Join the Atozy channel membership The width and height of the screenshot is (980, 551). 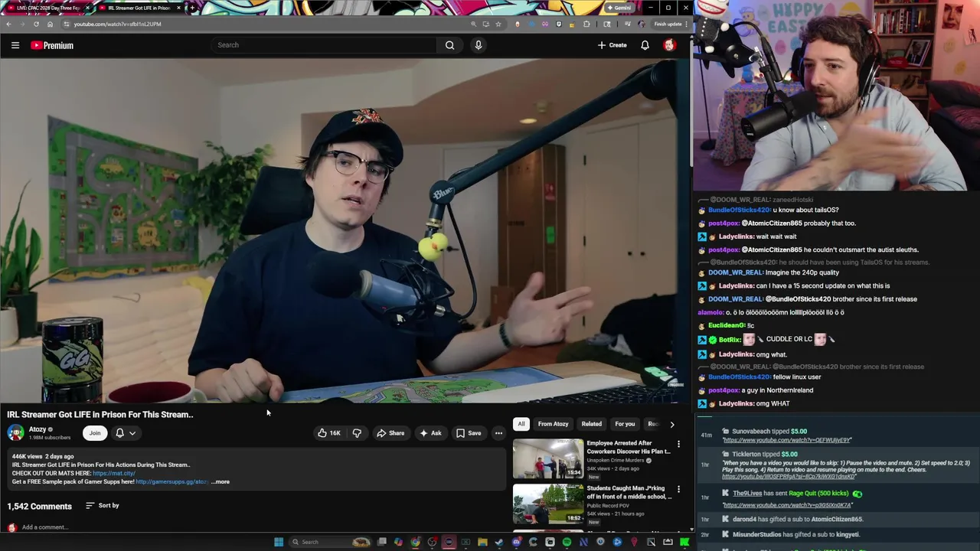pyautogui.click(x=95, y=433)
